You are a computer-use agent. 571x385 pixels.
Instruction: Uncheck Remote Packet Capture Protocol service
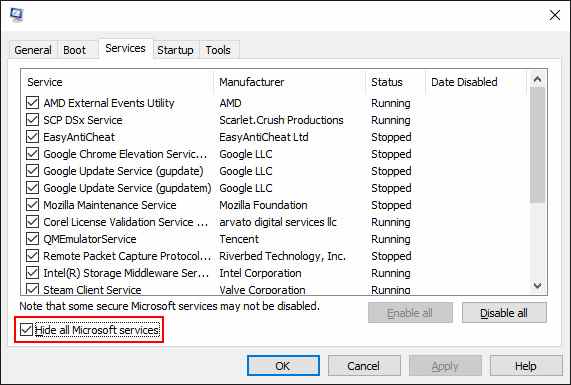tap(32, 256)
